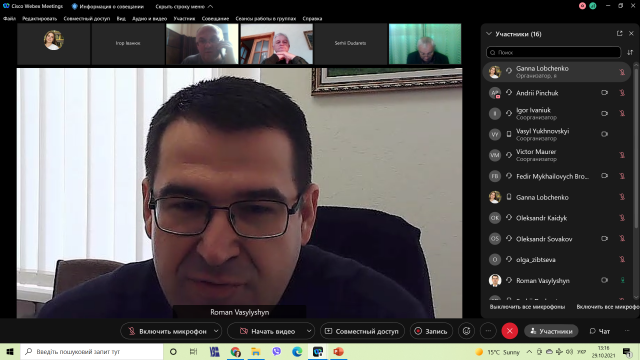This screenshot has width=640, height=360.
Task: Open the Аудио и видео menu
Action: (149, 18)
